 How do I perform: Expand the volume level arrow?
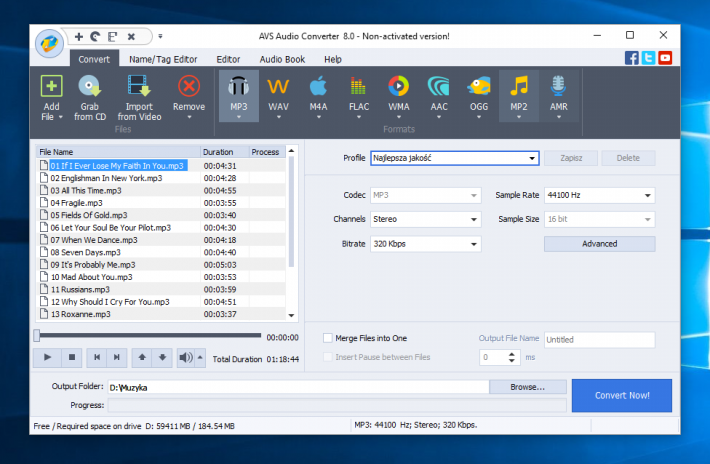pyautogui.click(x=200, y=358)
